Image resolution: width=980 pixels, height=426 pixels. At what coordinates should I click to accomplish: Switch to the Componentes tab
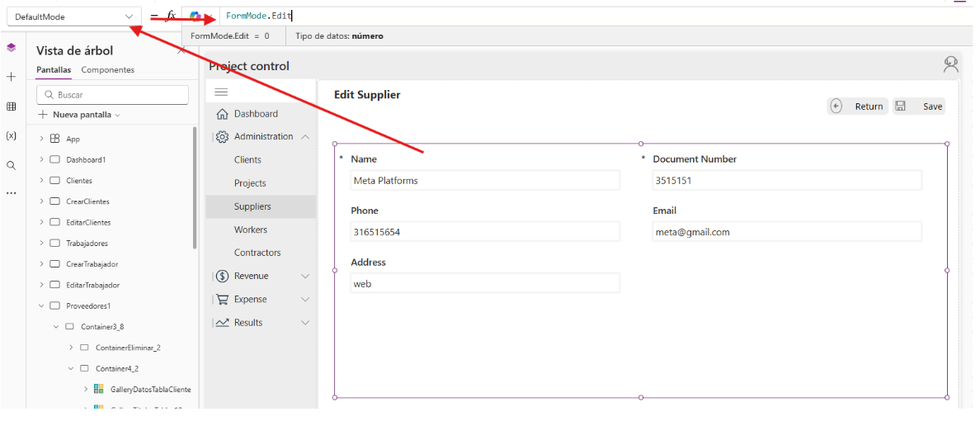107,70
